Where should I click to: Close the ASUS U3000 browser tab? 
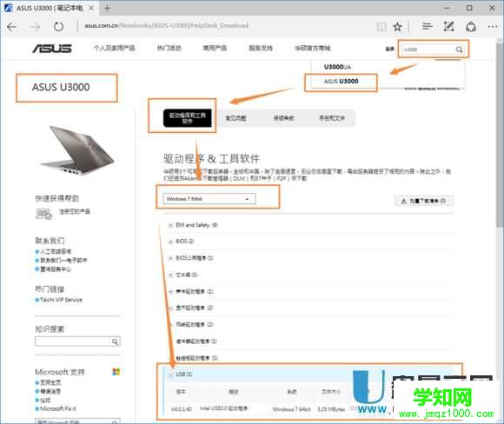91,8
